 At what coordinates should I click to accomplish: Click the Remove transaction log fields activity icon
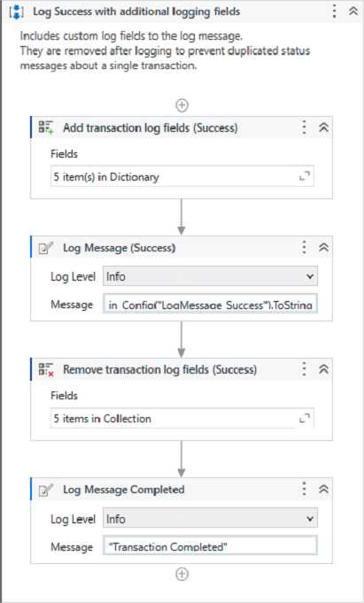(45, 369)
